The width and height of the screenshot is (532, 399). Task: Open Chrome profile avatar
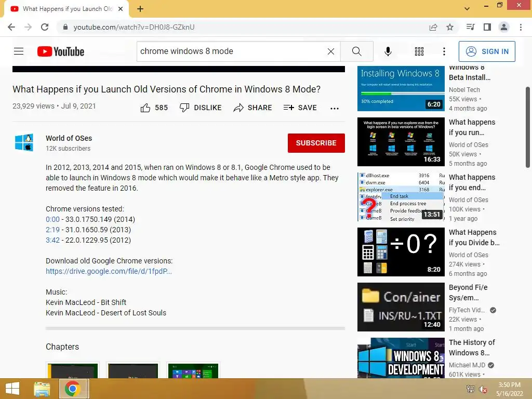[x=504, y=27]
